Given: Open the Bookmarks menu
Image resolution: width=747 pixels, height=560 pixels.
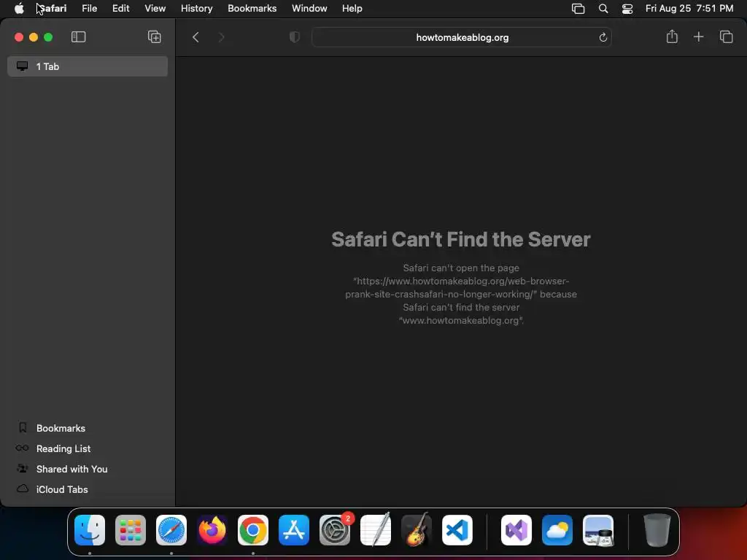Looking at the screenshot, I should point(252,8).
